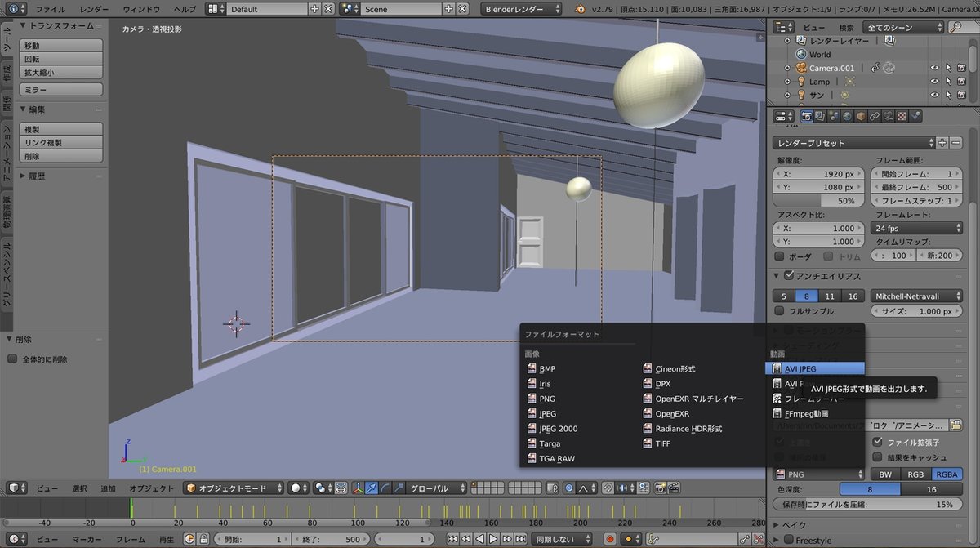Enable the translate manipulator arrow icon
This screenshot has height=548, width=980.
[372, 488]
